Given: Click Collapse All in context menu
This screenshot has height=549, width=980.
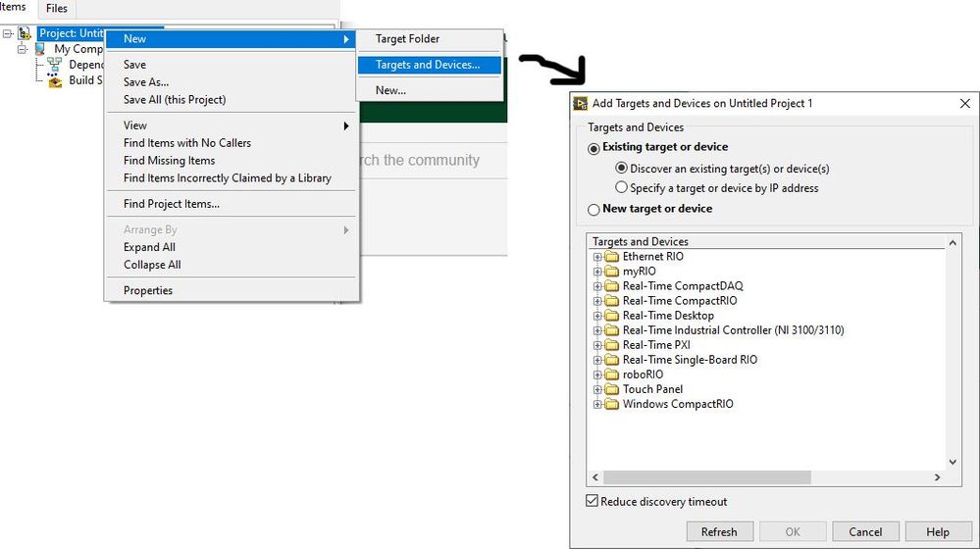Looking at the screenshot, I should tap(232, 265).
